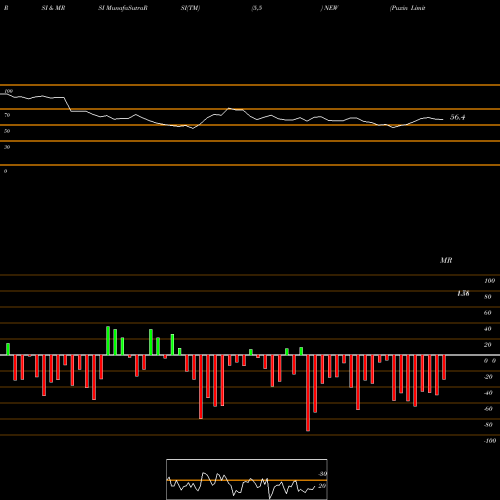Open the mini RSI chart thumbnail at bottom

[247, 479]
